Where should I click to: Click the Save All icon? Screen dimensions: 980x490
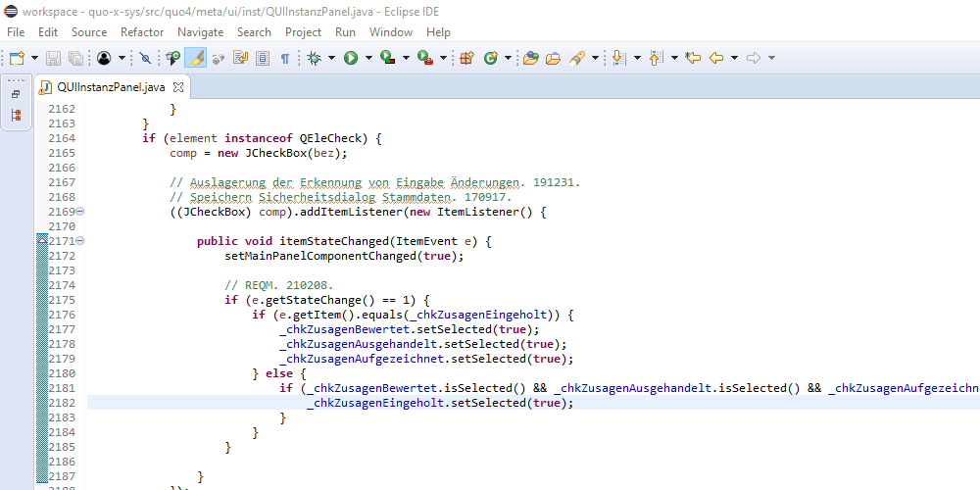point(75,58)
